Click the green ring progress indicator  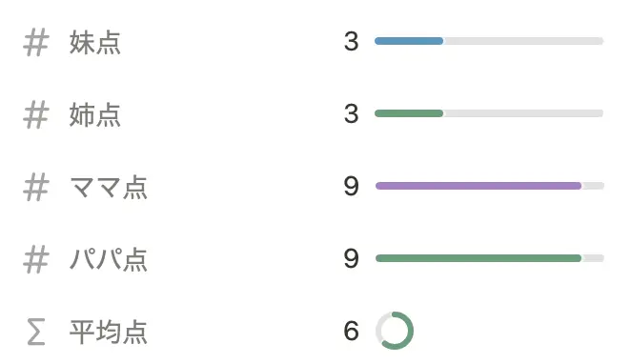(x=395, y=331)
